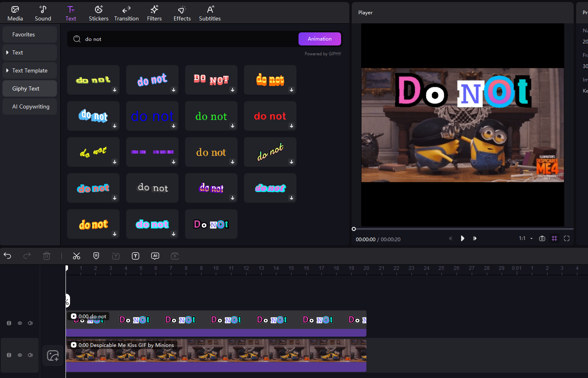Undo the last action in timeline toolbar

[7, 256]
